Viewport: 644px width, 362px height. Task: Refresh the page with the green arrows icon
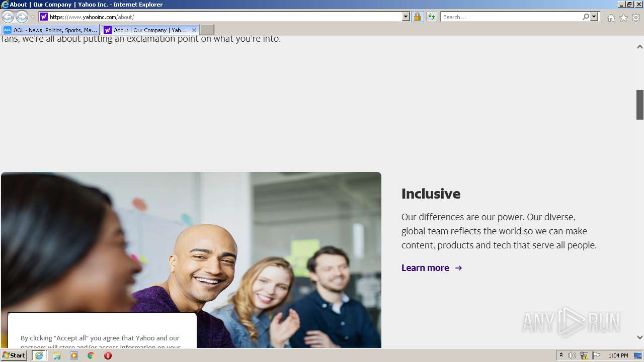432,17
